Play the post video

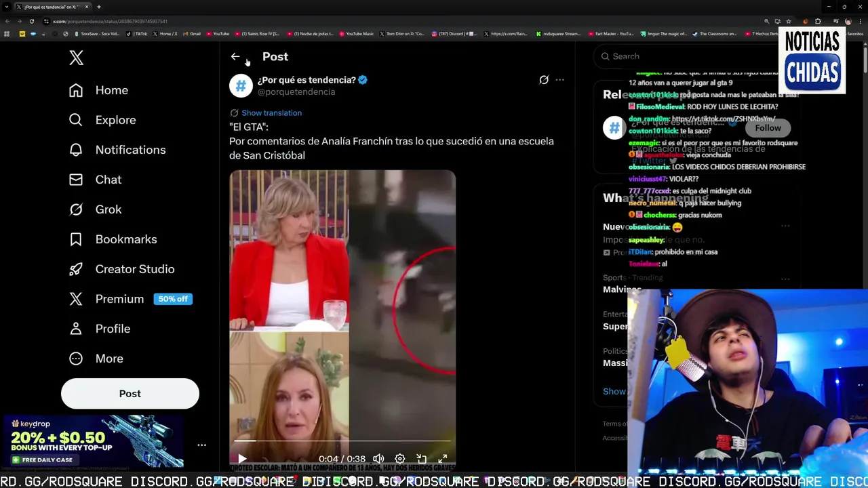click(x=242, y=459)
